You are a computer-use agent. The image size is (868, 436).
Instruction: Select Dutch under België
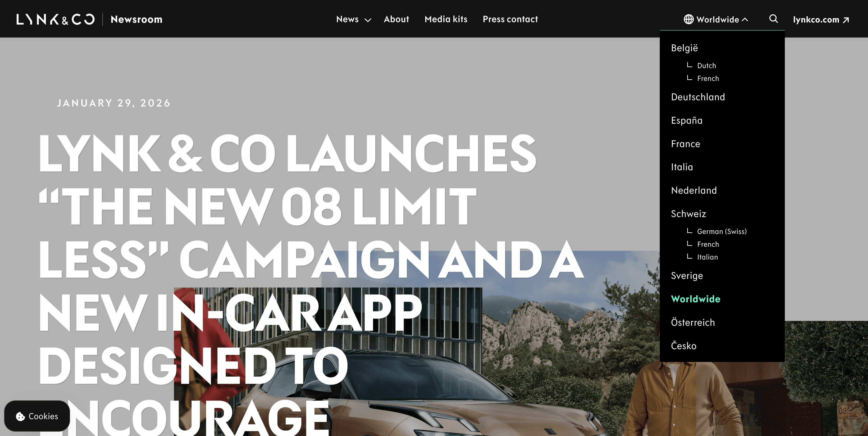click(x=706, y=65)
